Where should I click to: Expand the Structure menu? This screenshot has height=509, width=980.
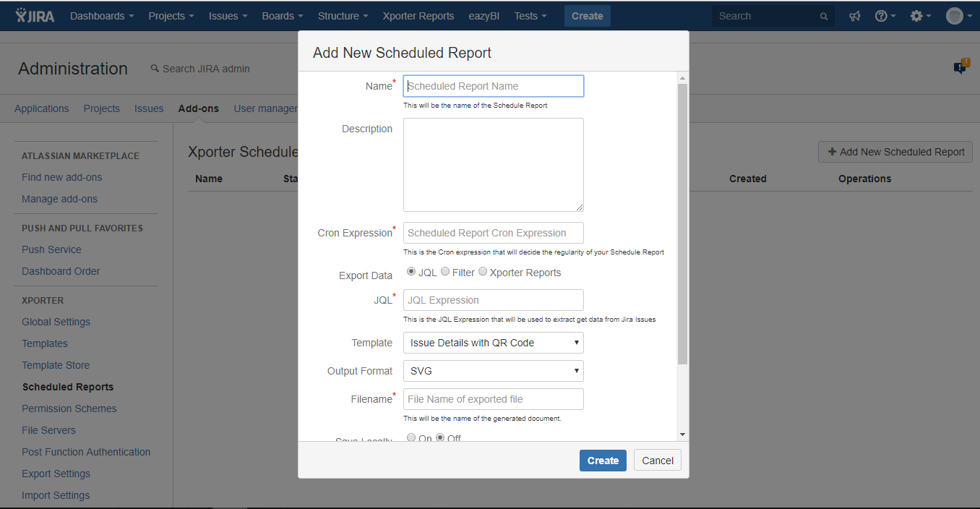[x=343, y=16]
